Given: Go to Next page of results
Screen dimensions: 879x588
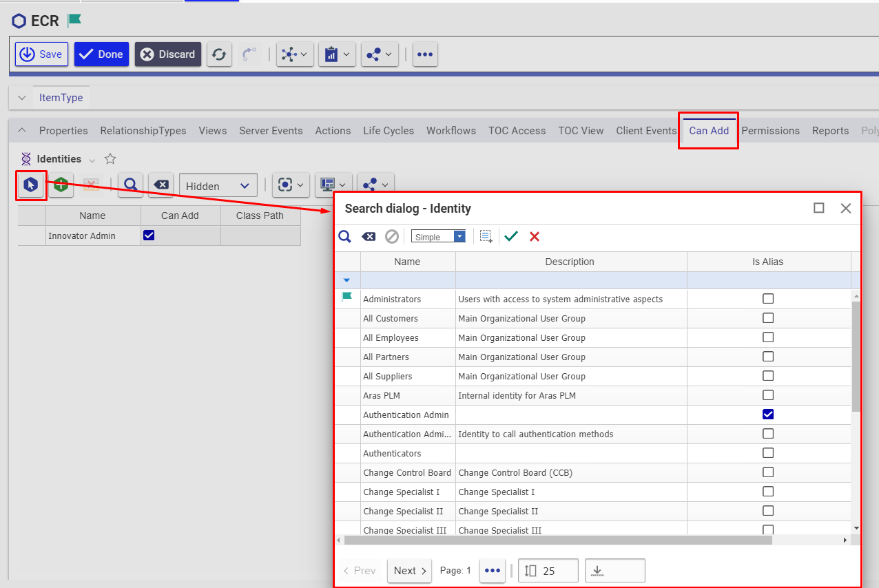Looking at the screenshot, I should (410, 571).
